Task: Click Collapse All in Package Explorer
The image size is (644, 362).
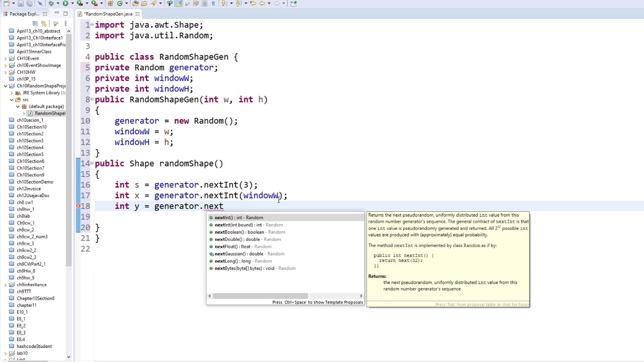Action: click(35, 24)
